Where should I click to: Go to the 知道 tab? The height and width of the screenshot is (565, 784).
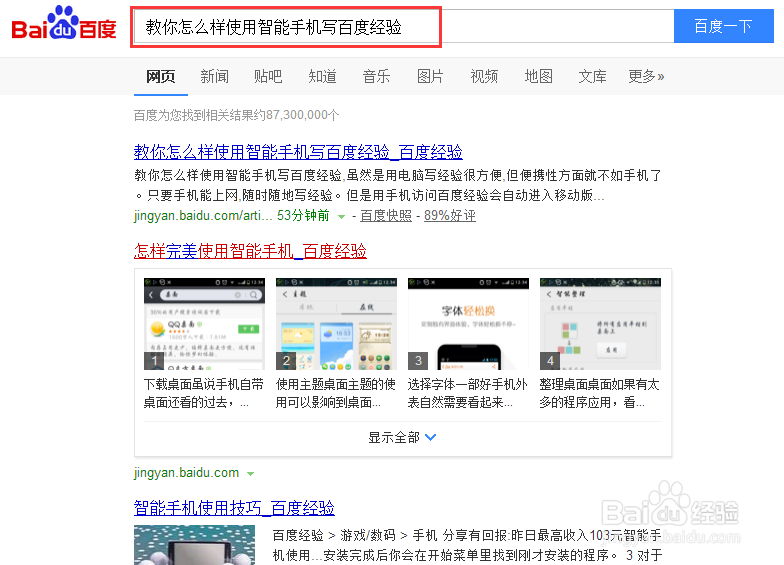tap(322, 76)
